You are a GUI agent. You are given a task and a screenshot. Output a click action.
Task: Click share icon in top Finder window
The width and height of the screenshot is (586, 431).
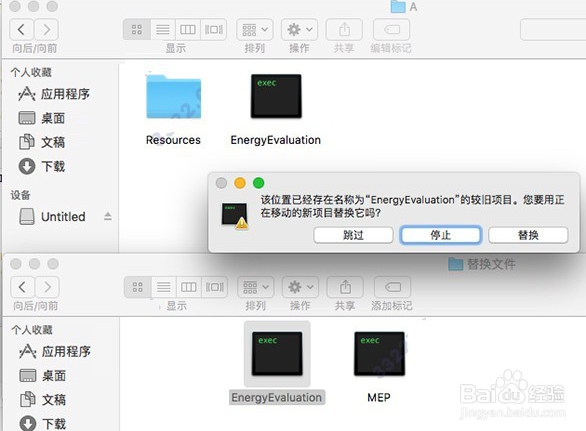344,30
